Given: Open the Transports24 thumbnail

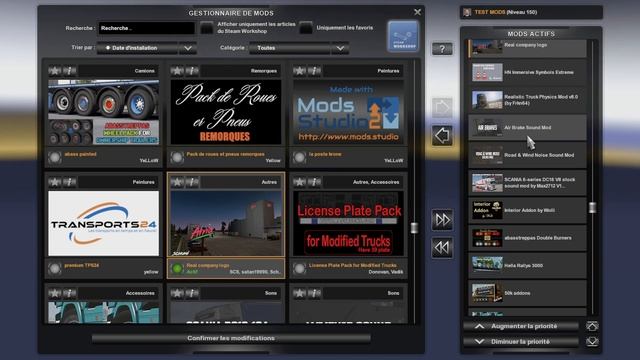Looking at the screenshot, I should (x=104, y=223).
